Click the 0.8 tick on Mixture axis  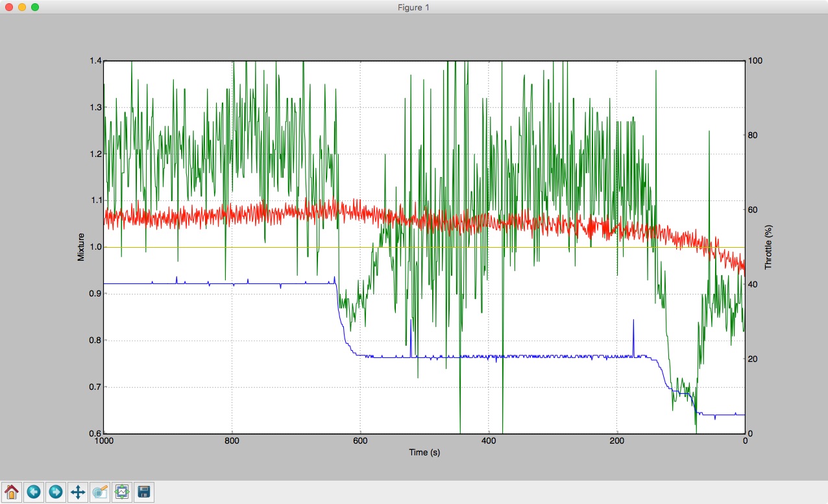pyautogui.click(x=94, y=341)
